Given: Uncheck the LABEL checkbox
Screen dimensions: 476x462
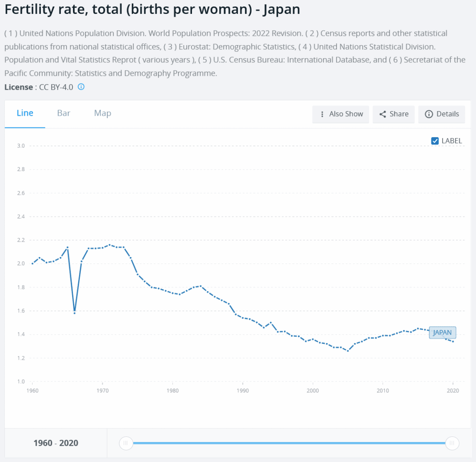Looking at the screenshot, I should click(435, 141).
